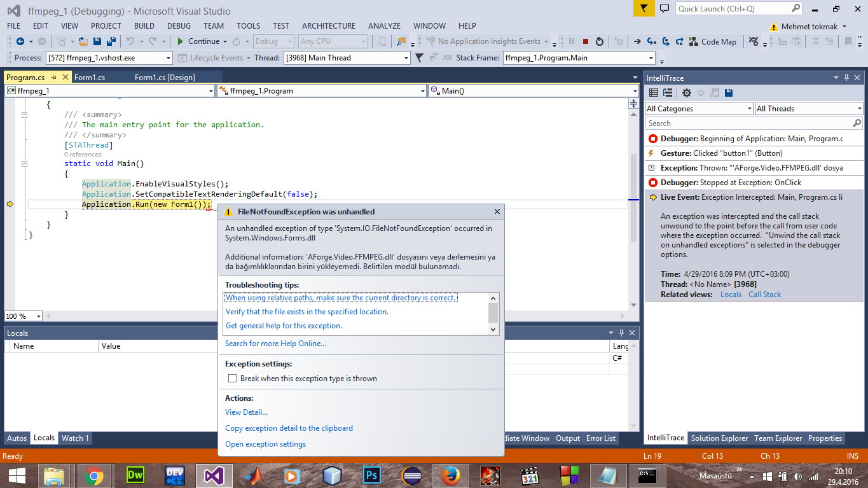868x488 pixels.
Task: Open the Process dropdown
Action: pos(168,58)
